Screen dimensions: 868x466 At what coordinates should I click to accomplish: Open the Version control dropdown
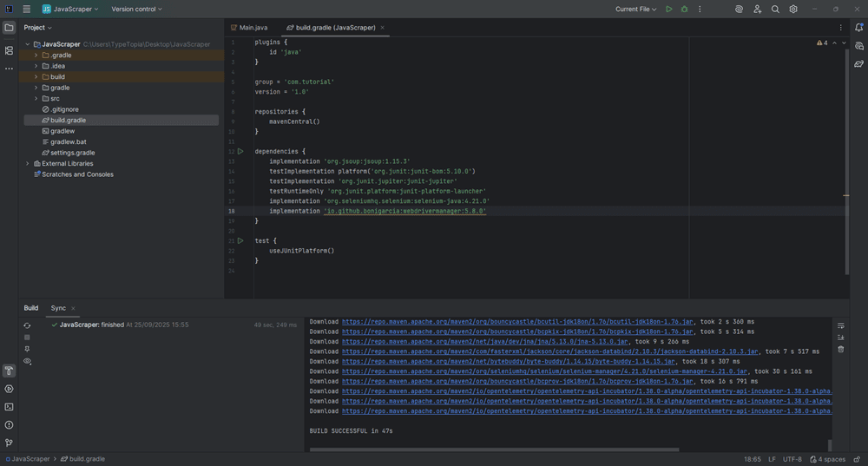tap(136, 9)
